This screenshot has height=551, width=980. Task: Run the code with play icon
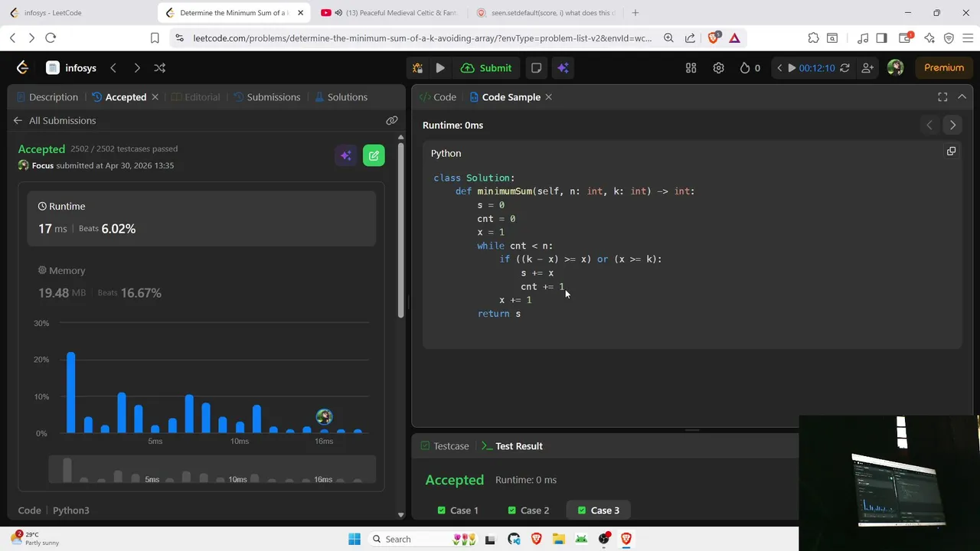pyautogui.click(x=440, y=67)
